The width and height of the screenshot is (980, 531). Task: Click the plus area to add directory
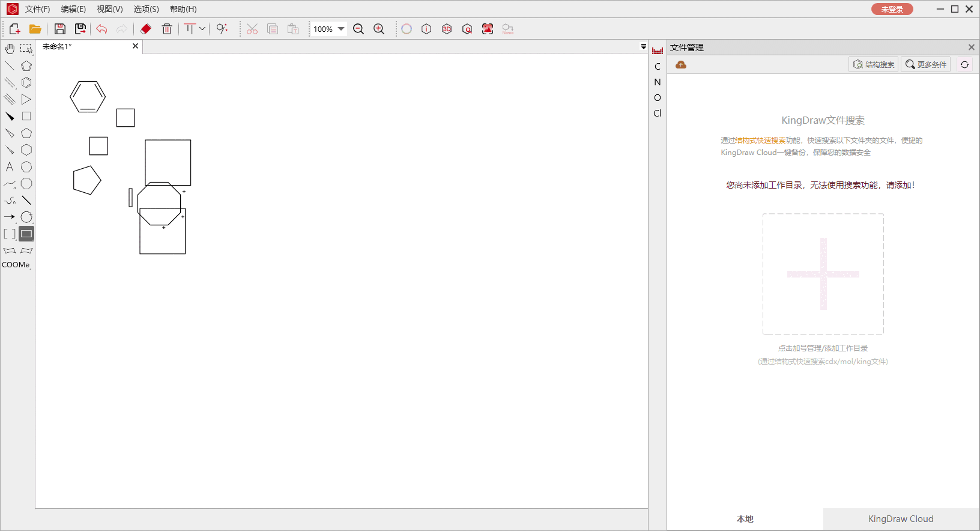tap(823, 274)
